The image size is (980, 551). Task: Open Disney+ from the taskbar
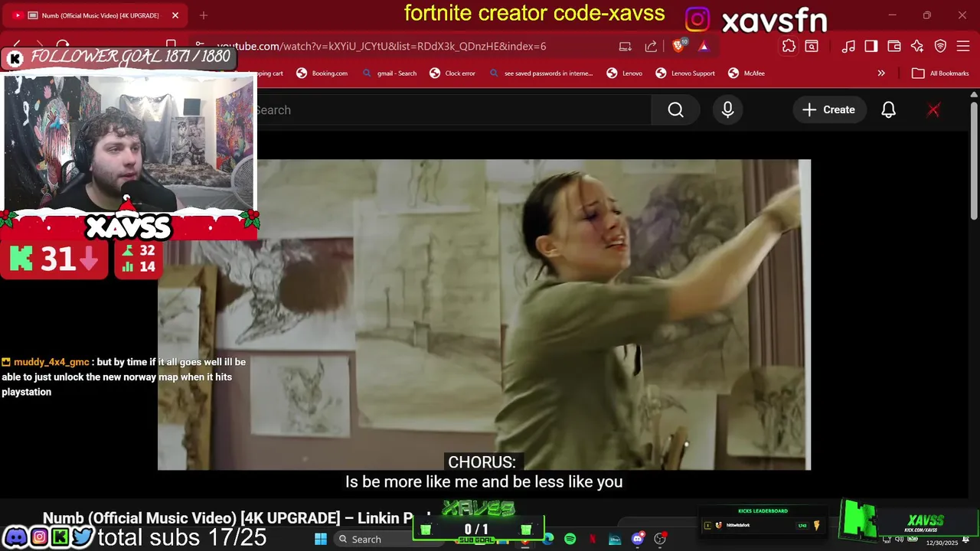pos(615,540)
